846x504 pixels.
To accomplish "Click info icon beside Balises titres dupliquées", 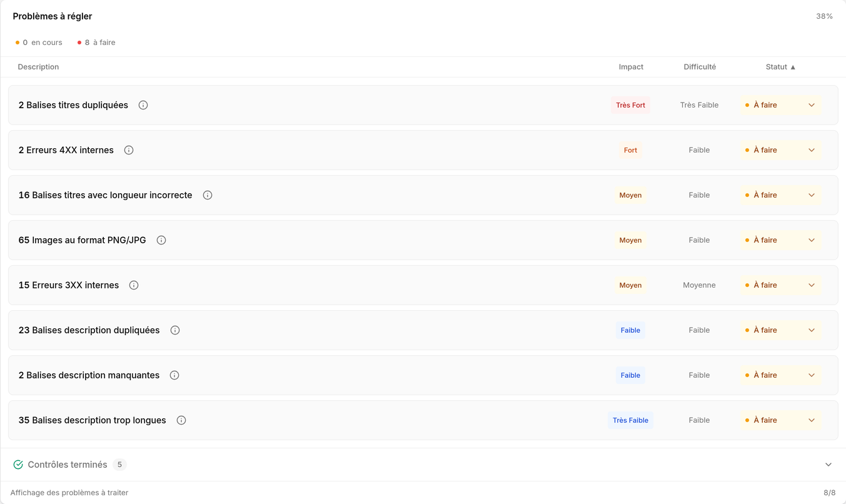I will [x=143, y=105].
